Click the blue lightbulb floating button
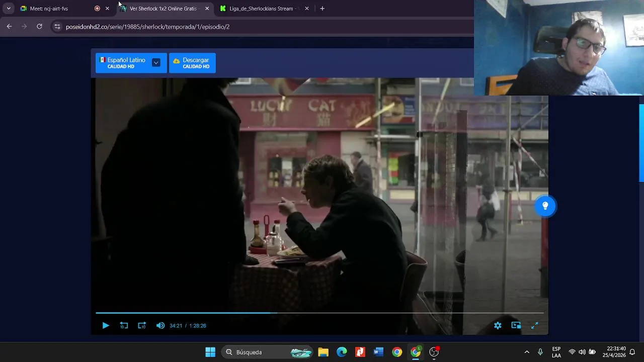This screenshot has width=644, height=362. [545, 206]
